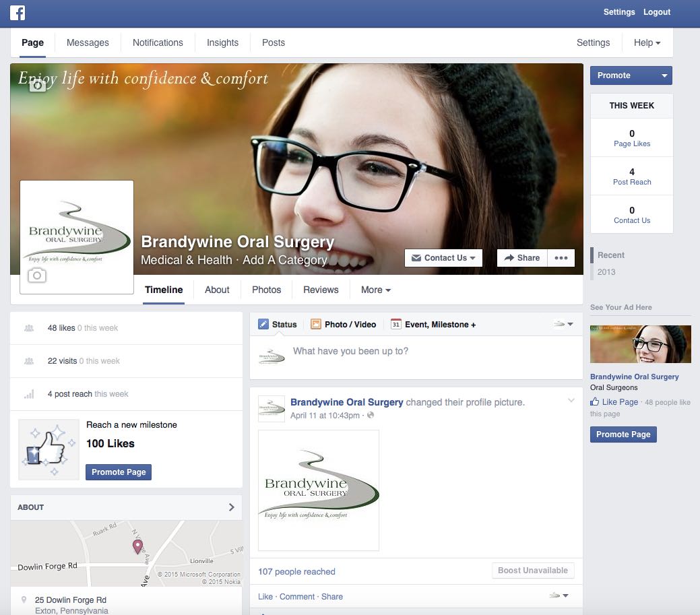Viewport: 700px width, 615px height.
Task: Click Comment under the post
Action: 297,597
